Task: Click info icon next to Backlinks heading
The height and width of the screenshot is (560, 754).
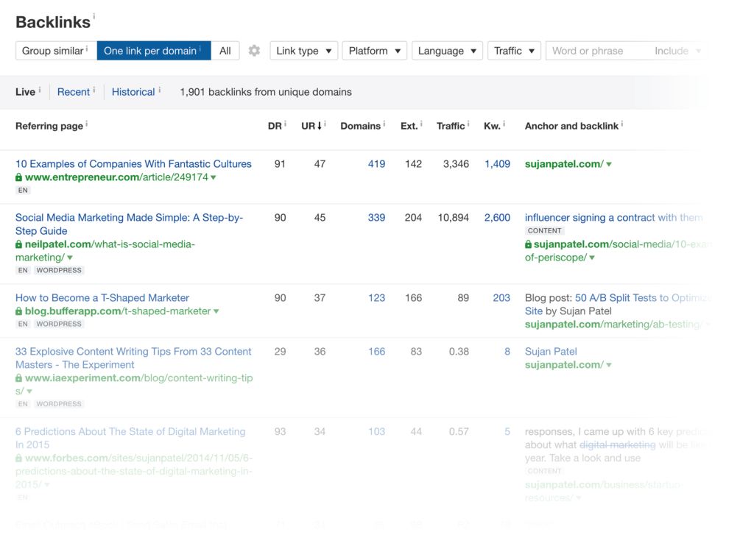Action: [x=94, y=17]
